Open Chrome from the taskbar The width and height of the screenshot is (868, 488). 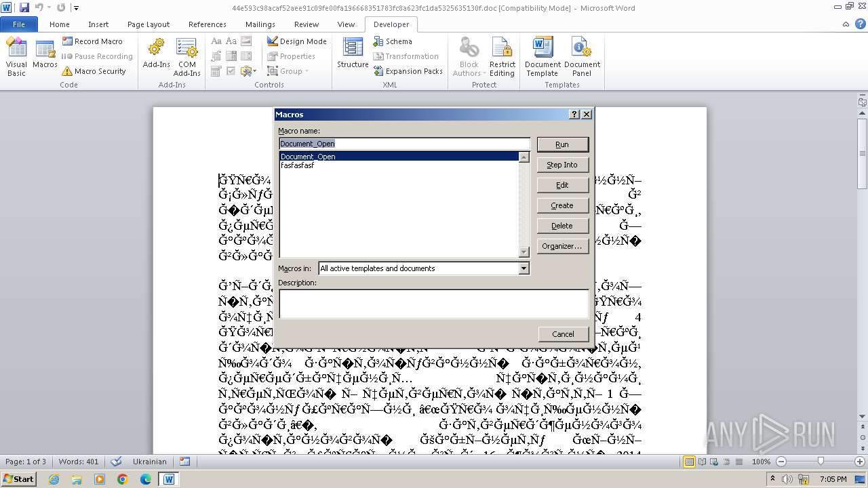point(123,479)
